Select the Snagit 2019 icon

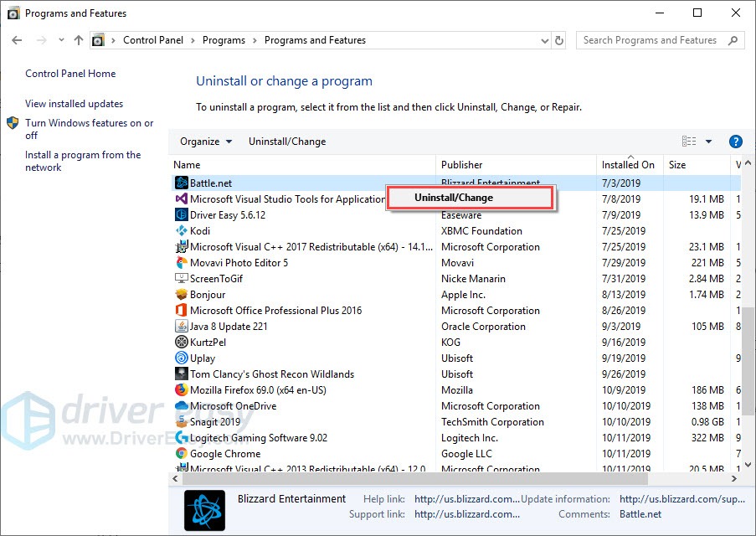(x=181, y=422)
